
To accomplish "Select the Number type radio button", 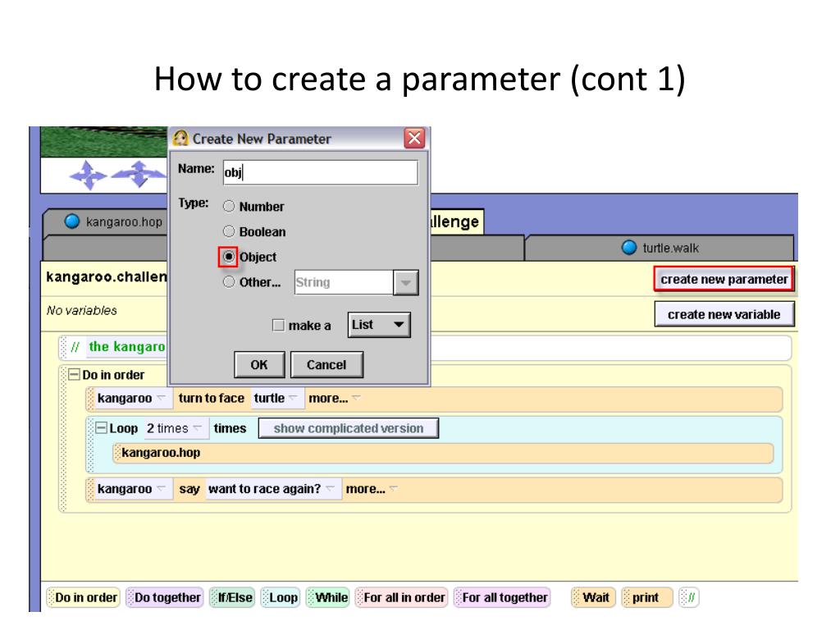I will 229,206.
